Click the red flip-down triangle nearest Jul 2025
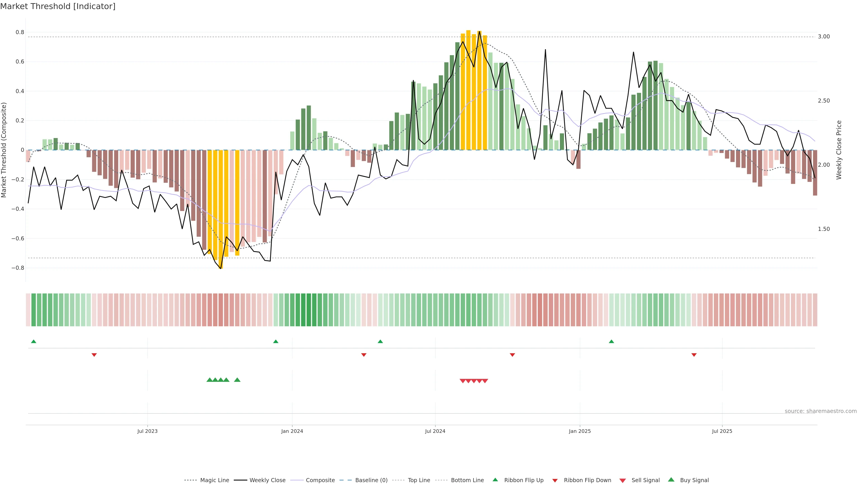Image resolution: width=868 pixels, height=488 pixels. click(694, 355)
